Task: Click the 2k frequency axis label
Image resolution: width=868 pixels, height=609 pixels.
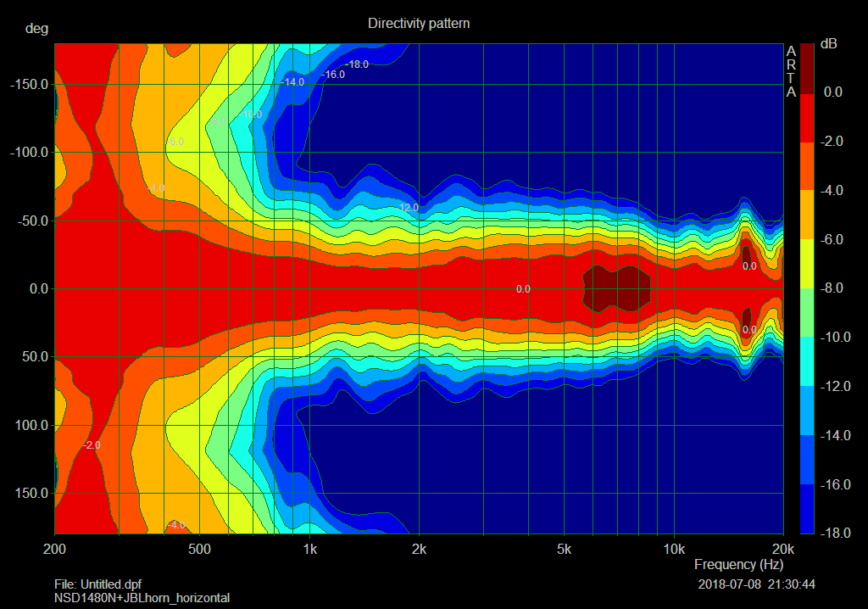Action: coord(419,549)
